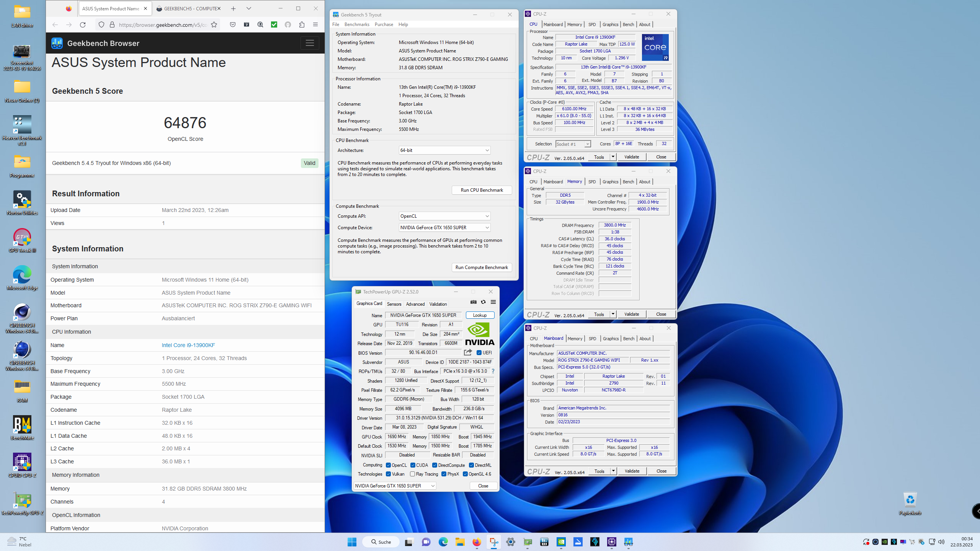Open the SPD tab in top CPU-Z window
Screen dimensions: 980x551
click(x=592, y=24)
